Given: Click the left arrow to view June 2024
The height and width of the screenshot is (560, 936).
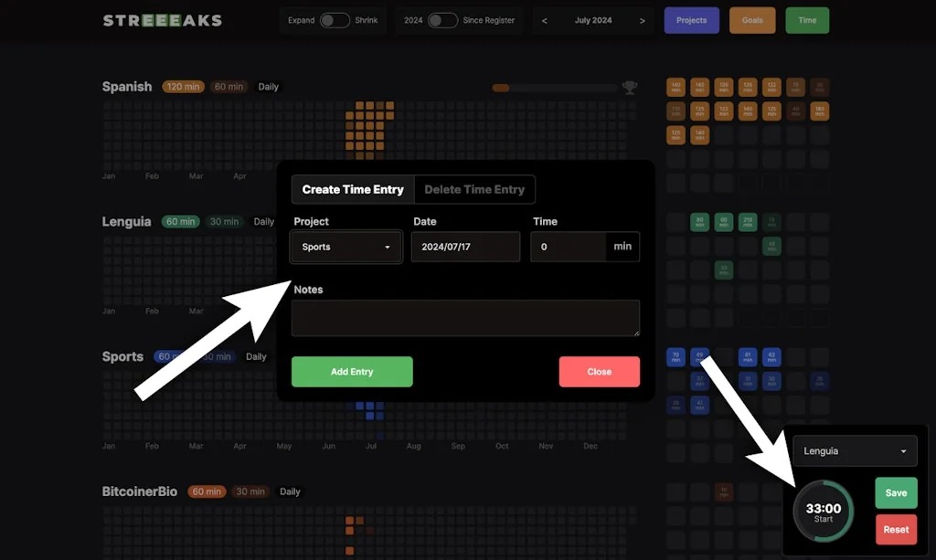Looking at the screenshot, I should coord(544,19).
